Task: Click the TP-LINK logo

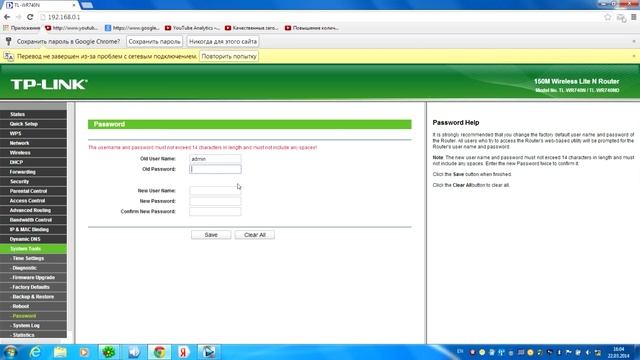Action: [x=49, y=84]
